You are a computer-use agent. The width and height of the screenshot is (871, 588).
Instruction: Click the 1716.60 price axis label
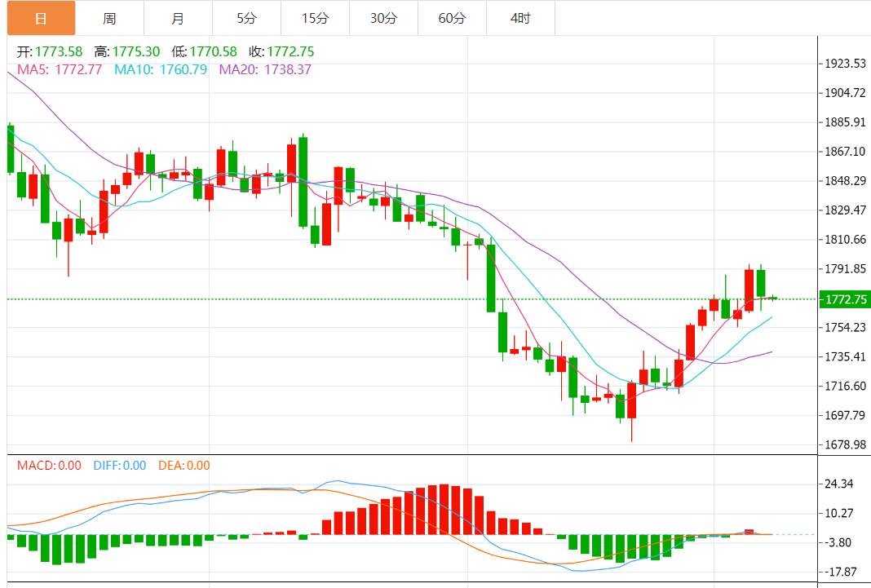click(x=845, y=386)
